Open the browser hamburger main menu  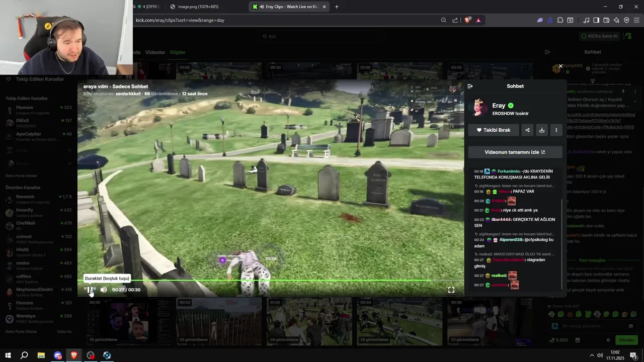click(x=636, y=21)
